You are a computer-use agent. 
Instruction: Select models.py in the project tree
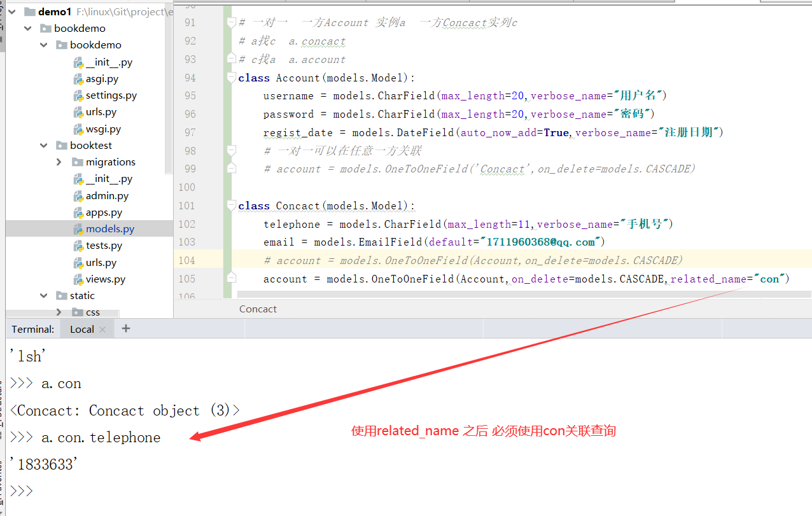110,228
